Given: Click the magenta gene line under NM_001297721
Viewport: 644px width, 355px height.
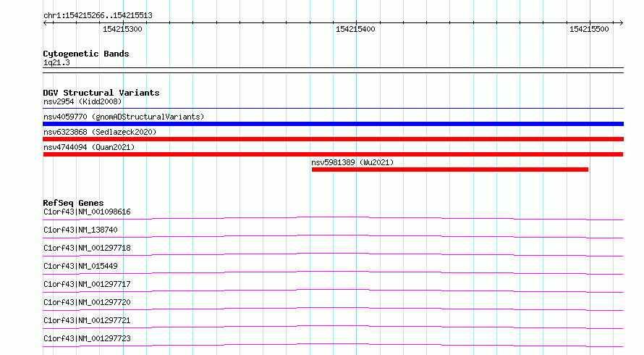Looking at the screenshot, I should (x=333, y=326).
